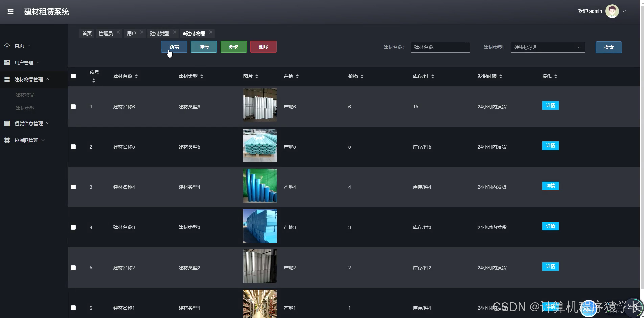Sort by 图片 column arrows
The width and height of the screenshot is (644, 318).
point(257,76)
